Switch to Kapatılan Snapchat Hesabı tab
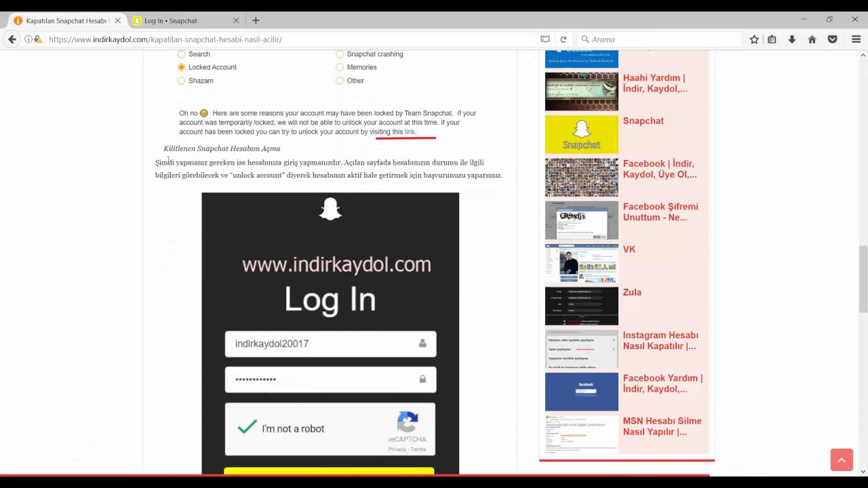The height and width of the screenshot is (488, 868). (x=66, y=20)
